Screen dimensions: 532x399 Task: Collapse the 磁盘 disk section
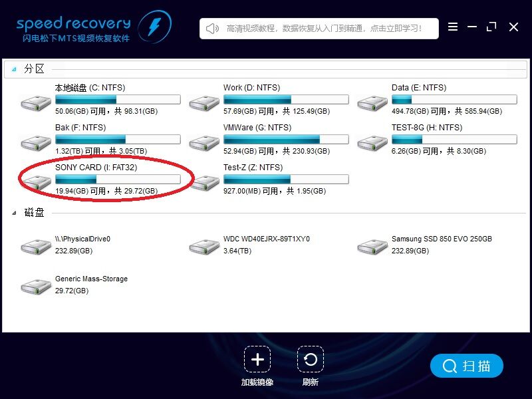click(x=14, y=213)
